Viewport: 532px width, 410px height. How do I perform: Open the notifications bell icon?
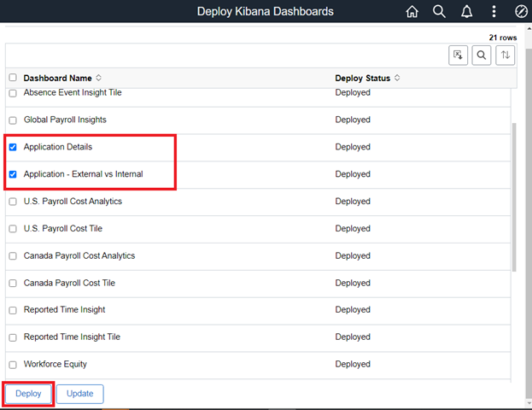pos(466,12)
